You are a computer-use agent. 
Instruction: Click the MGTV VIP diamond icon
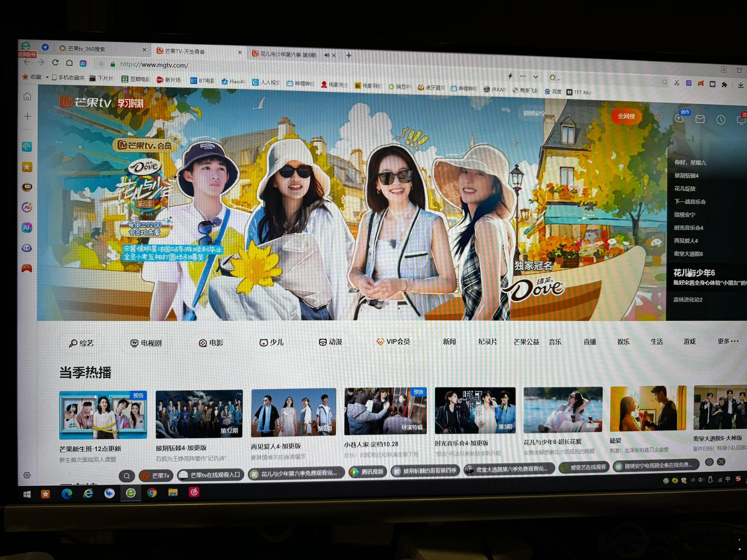[x=658, y=117]
